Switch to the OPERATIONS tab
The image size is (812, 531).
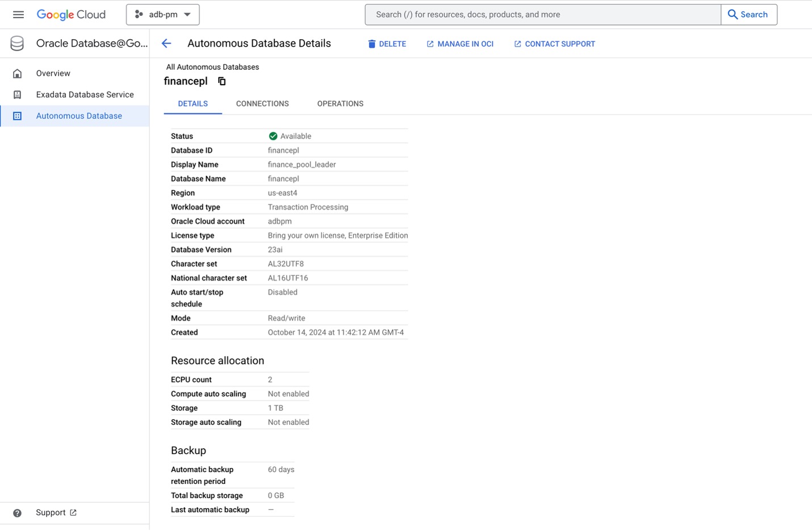340,103
